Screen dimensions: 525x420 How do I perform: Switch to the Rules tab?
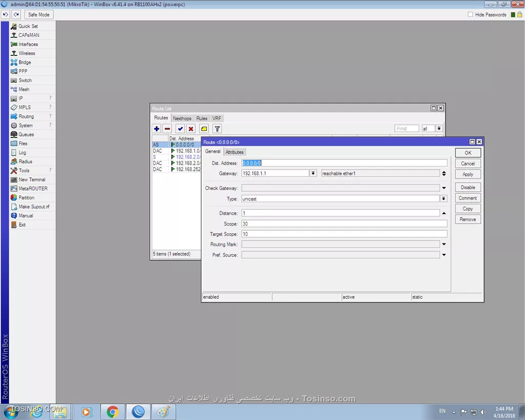[202, 118]
